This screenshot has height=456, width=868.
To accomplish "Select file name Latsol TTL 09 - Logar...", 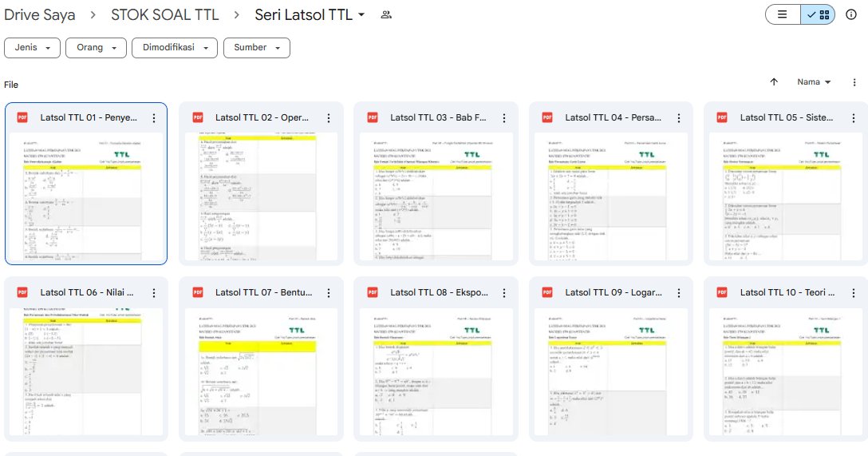I will click(x=614, y=292).
